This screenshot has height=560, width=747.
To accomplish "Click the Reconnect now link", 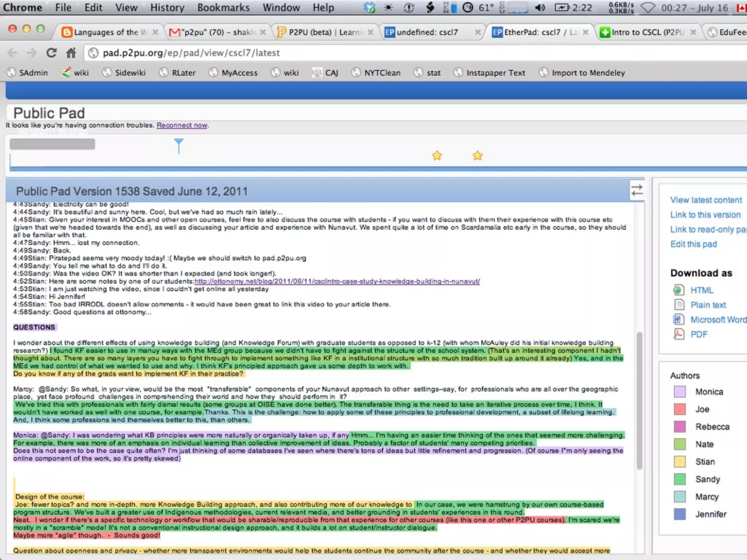I will (182, 125).
